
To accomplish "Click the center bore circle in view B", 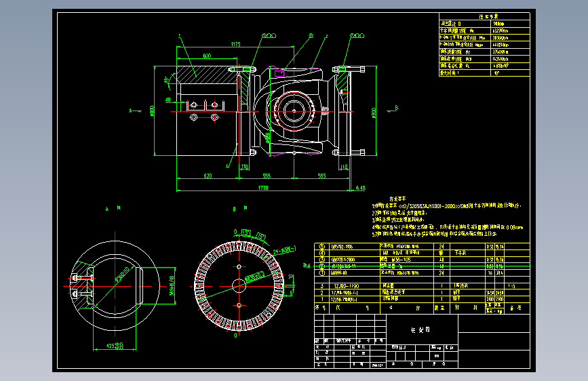I will click(x=239, y=286).
